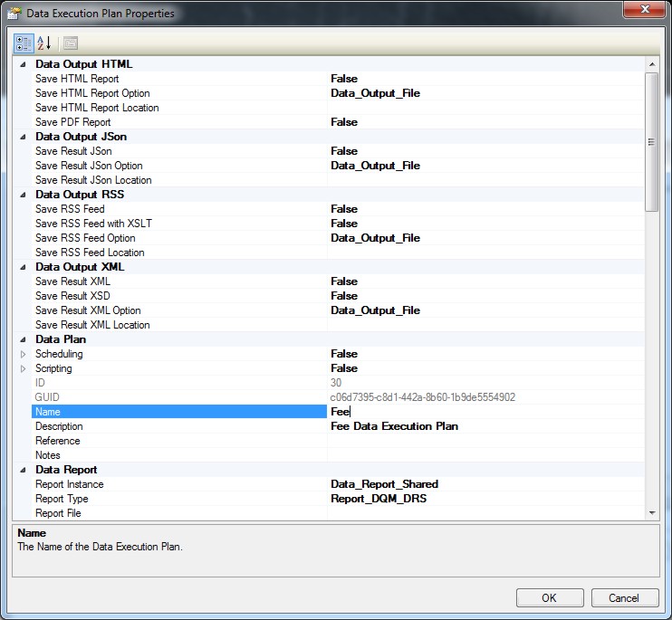Image resolution: width=672 pixels, height=620 pixels.
Task: Collapse the Data Output HTML category
Action: click(23, 64)
